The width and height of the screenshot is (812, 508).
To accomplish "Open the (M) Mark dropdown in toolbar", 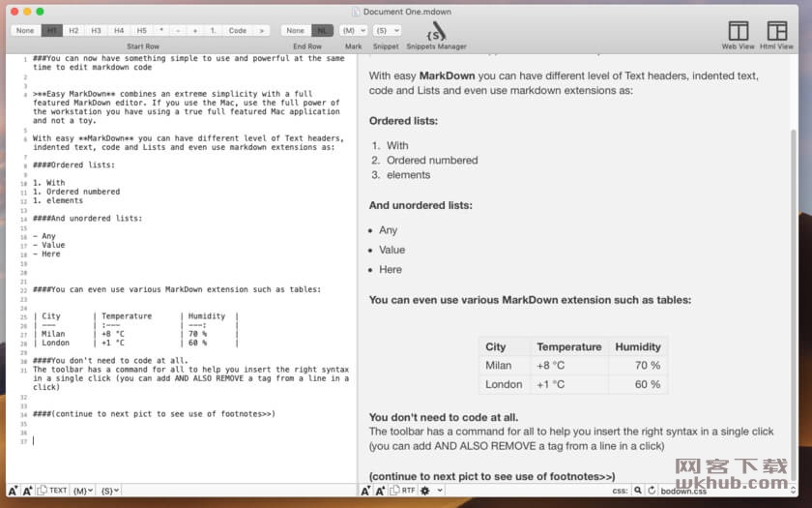I will (x=353, y=31).
